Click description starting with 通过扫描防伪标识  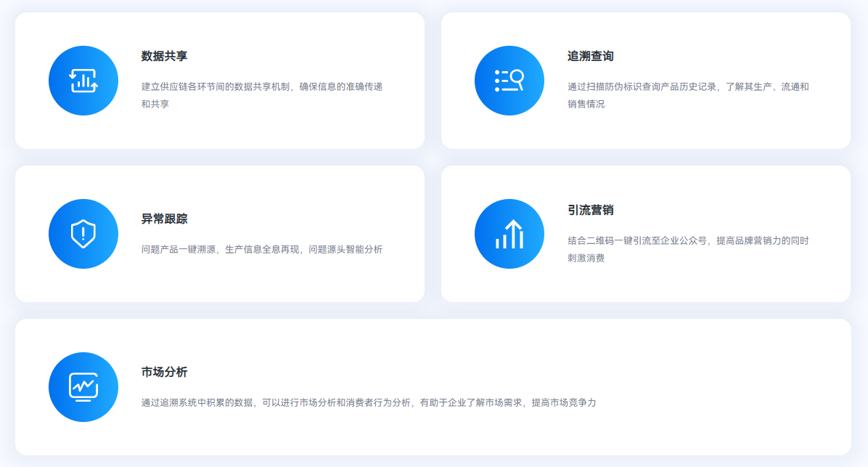pos(688,87)
